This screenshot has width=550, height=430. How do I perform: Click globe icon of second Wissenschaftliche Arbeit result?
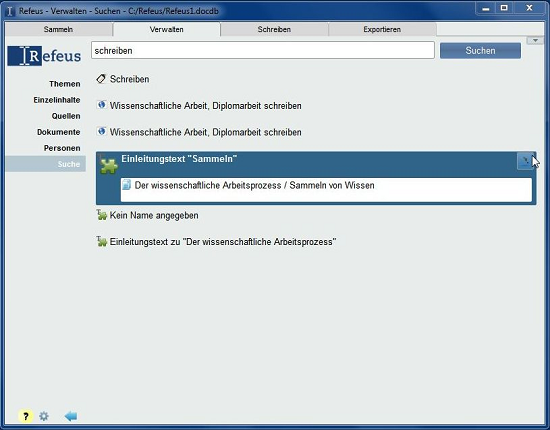[102, 132]
